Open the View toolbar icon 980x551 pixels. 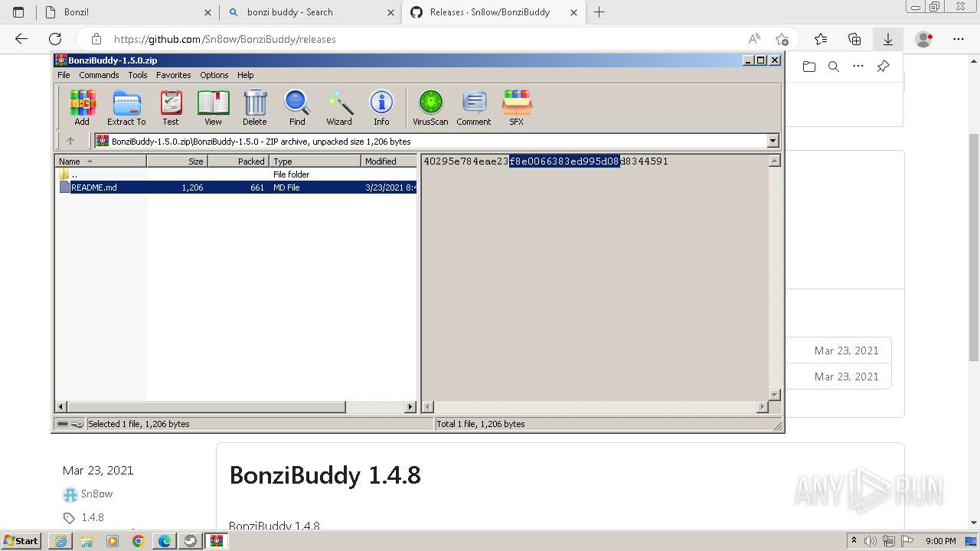pyautogui.click(x=213, y=107)
